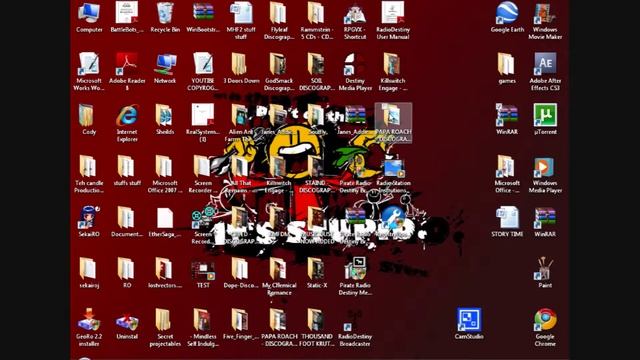The height and width of the screenshot is (360, 640).
Task: Open the WinBootstr archive icon
Action: [203, 13]
